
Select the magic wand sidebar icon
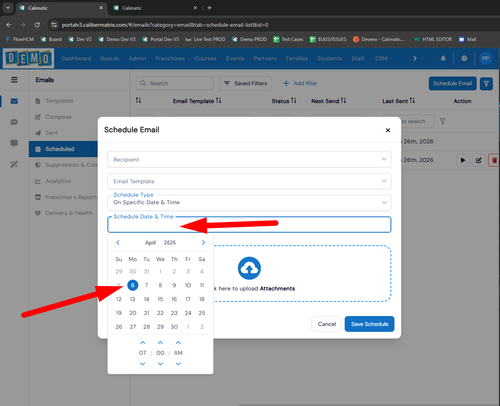click(14, 164)
